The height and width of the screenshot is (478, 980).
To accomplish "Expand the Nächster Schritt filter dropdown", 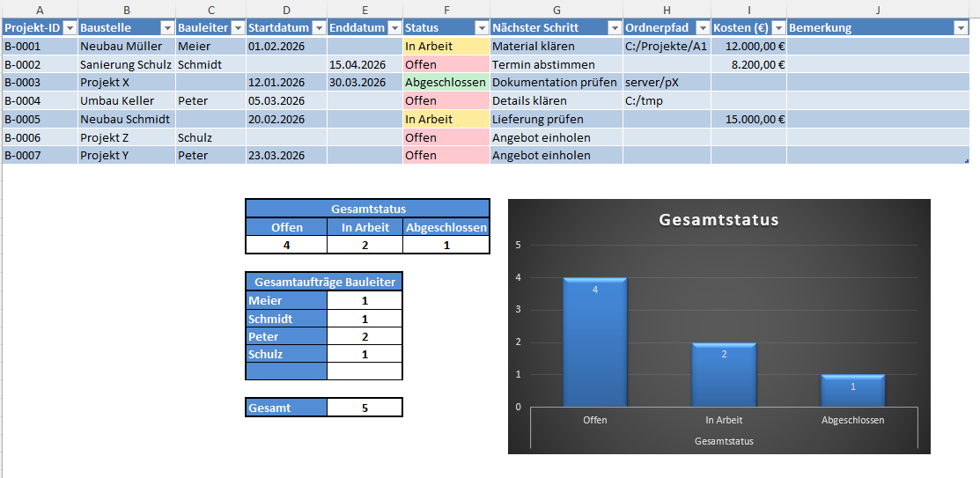I will tap(614, 28).
